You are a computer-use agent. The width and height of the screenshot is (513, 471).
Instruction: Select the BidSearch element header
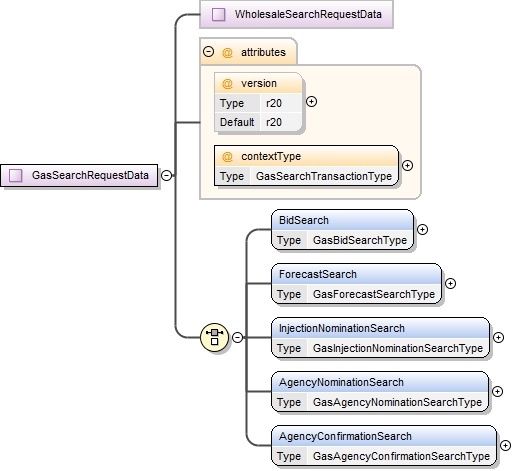pyautogui.click(x=342, y=220)
